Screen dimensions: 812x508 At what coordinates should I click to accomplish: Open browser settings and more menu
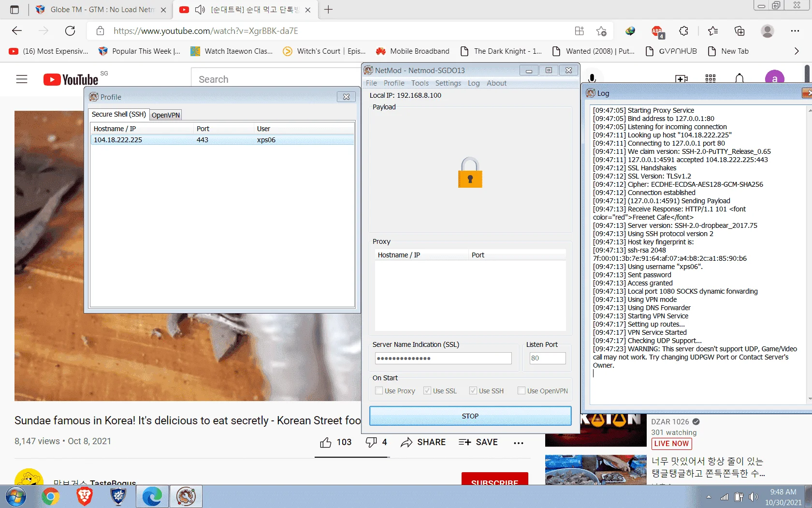point(795,31)
